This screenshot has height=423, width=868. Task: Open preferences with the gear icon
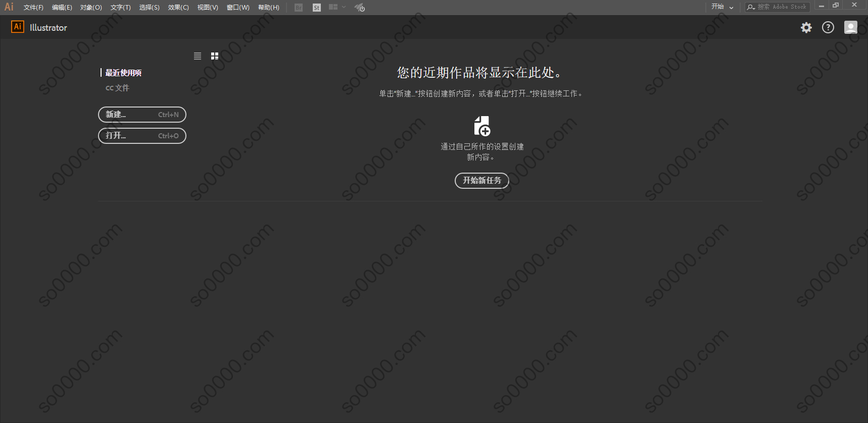pyautogui.click(x=806, y=28)
